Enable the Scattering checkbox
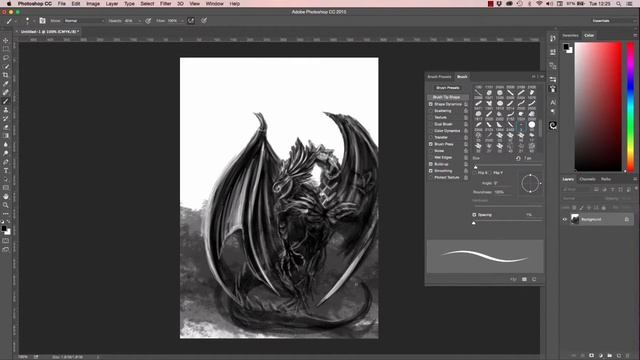The height and width of the screenshot is (360, 640). pos(431,111)
